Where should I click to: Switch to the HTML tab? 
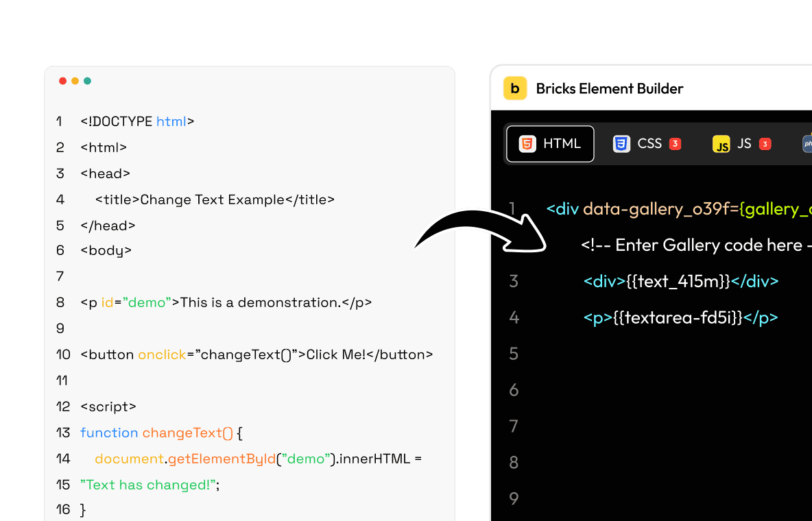[550, 144]
